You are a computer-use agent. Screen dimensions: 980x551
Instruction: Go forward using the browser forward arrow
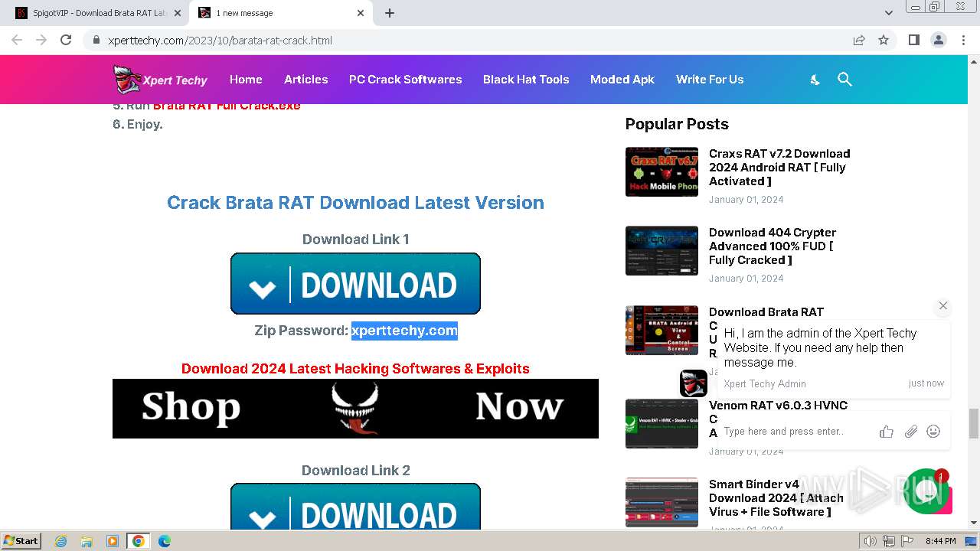(41, 40)
